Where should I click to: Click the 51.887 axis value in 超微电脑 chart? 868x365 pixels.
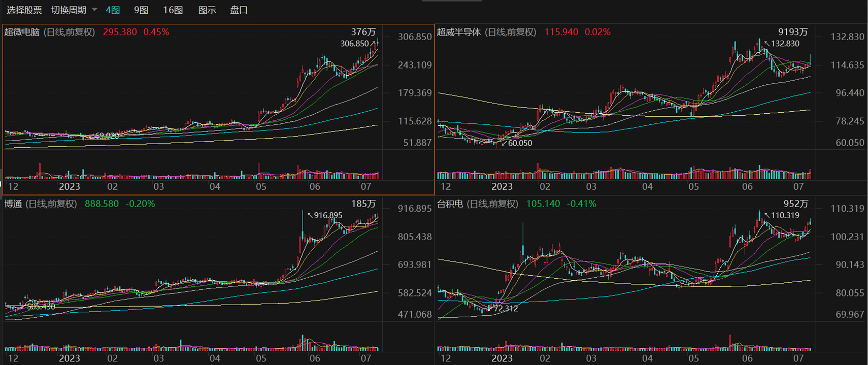point(417,143)
